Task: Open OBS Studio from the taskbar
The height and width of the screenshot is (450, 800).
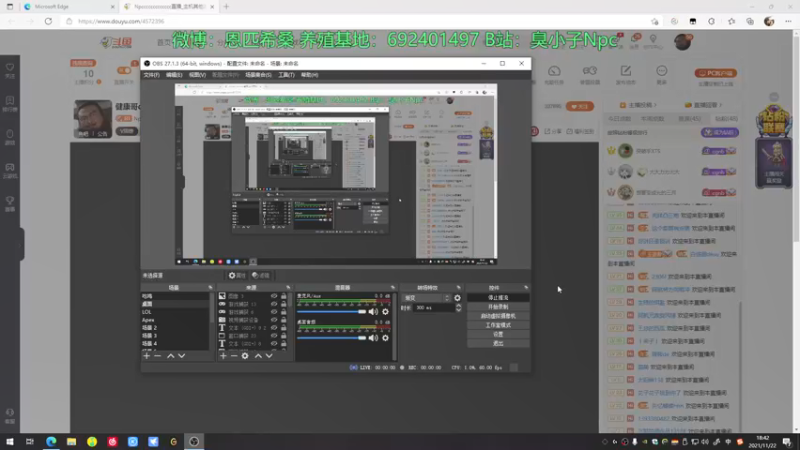Action: click(x=194, y=441)
